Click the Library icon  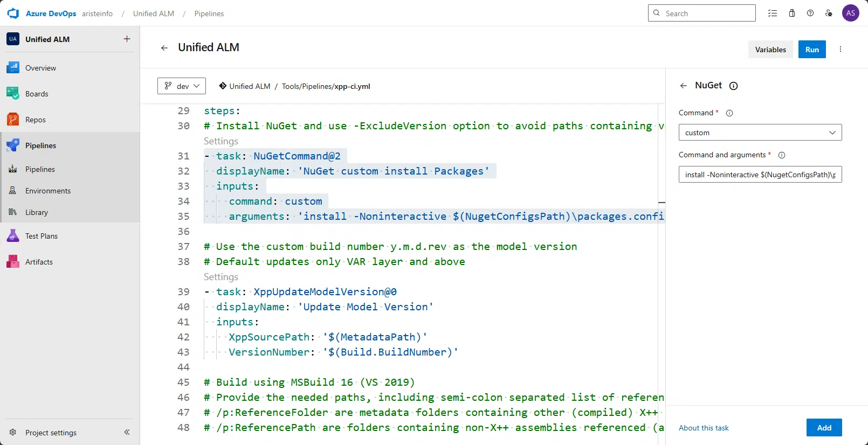[13, 212]
